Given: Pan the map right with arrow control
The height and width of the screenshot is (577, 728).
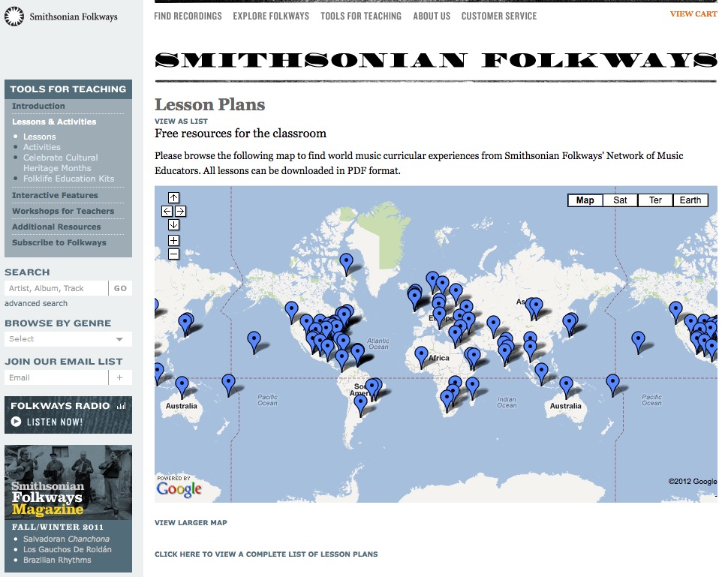Looking at the screenshot, I should coord(181,211).
